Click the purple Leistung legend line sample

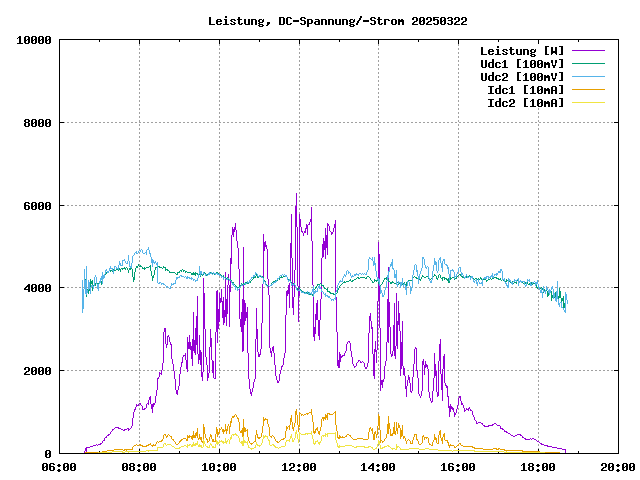[x=588, y=51]
